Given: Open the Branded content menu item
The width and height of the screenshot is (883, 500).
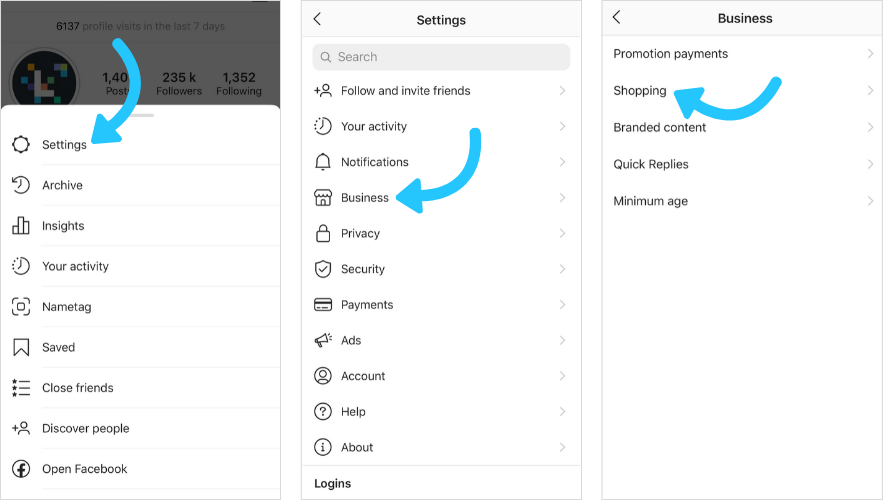Looking at the screenshot, I should tap(660, 128).
